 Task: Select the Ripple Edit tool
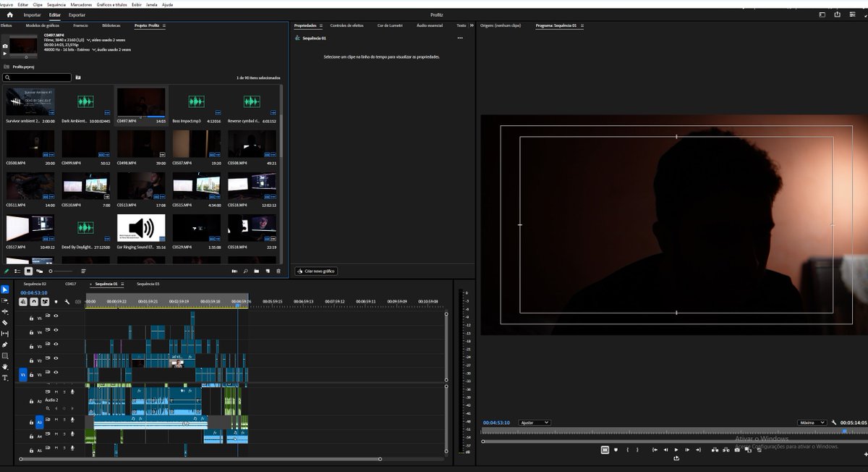[x=5, y=311]
